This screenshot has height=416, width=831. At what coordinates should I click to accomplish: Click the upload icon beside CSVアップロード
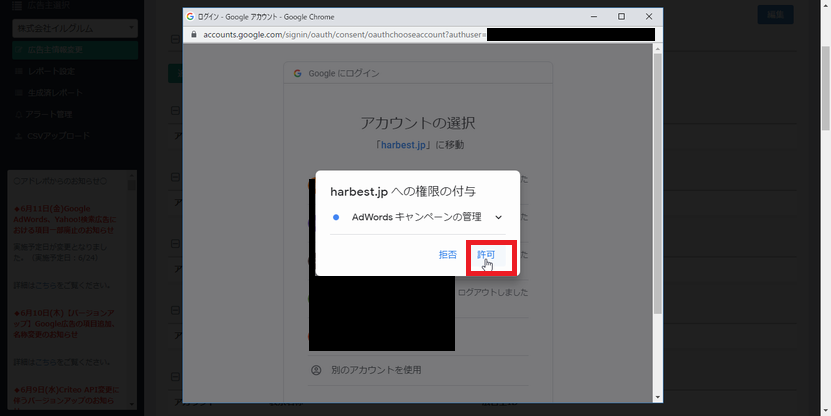(19, 136)
